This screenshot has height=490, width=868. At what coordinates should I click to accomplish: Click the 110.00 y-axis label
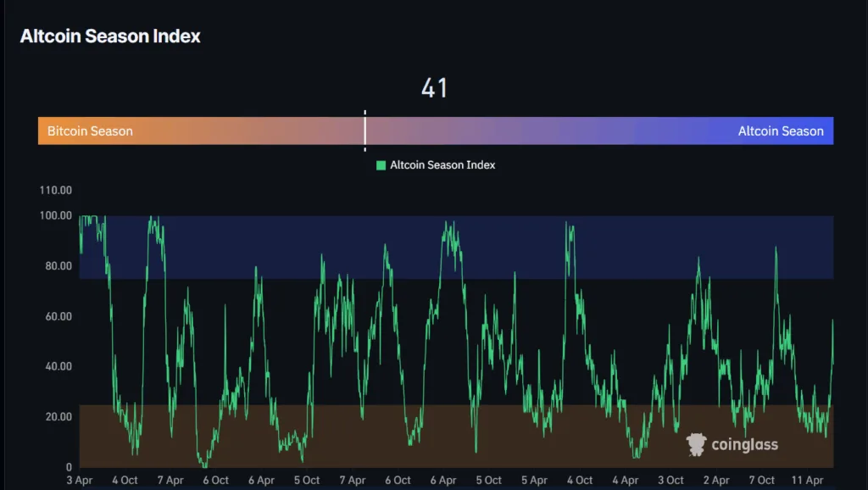click(55, 191)
